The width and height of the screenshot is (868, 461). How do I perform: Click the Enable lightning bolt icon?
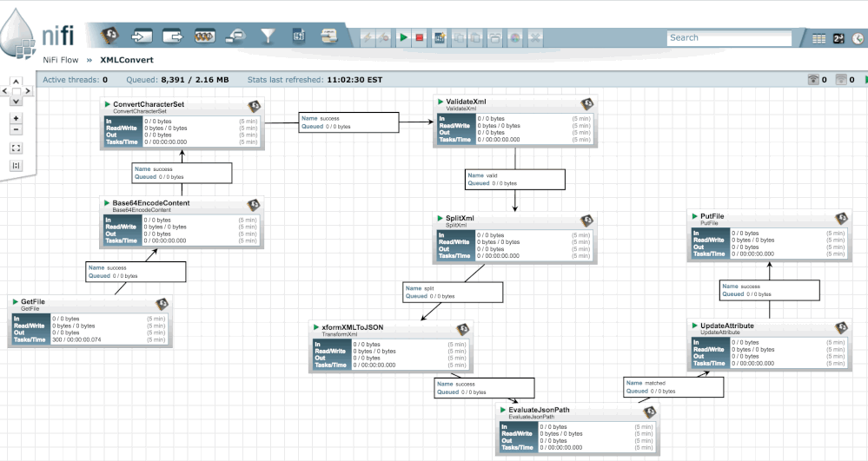tap(367, 37)
